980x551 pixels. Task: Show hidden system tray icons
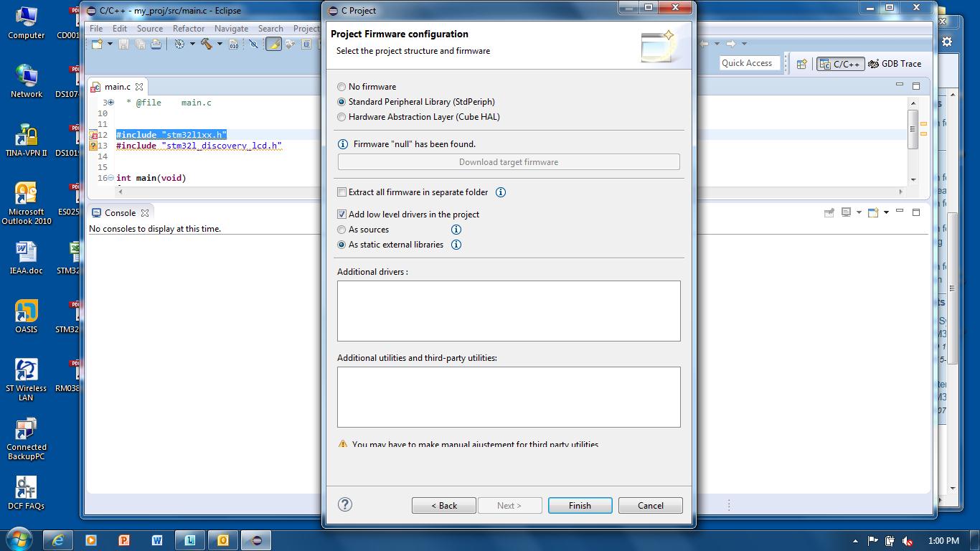click(x=855, y=541)
